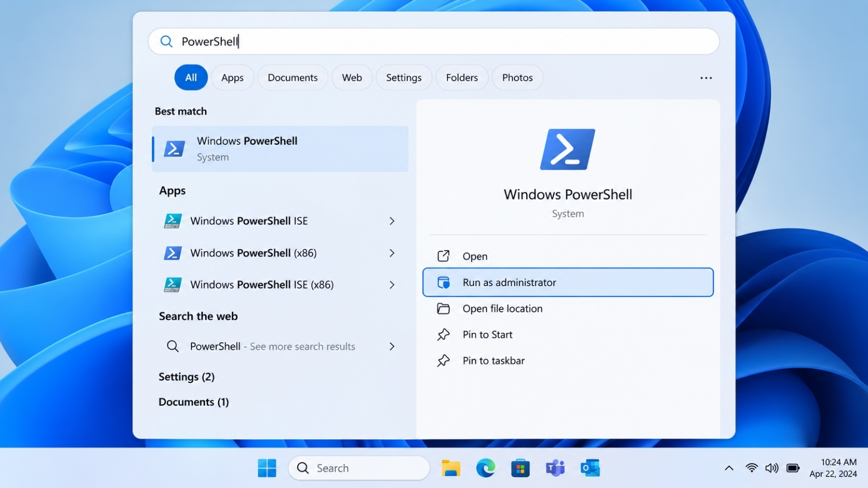
Task: Expand the Documents (1) results group
Action: 194,402
